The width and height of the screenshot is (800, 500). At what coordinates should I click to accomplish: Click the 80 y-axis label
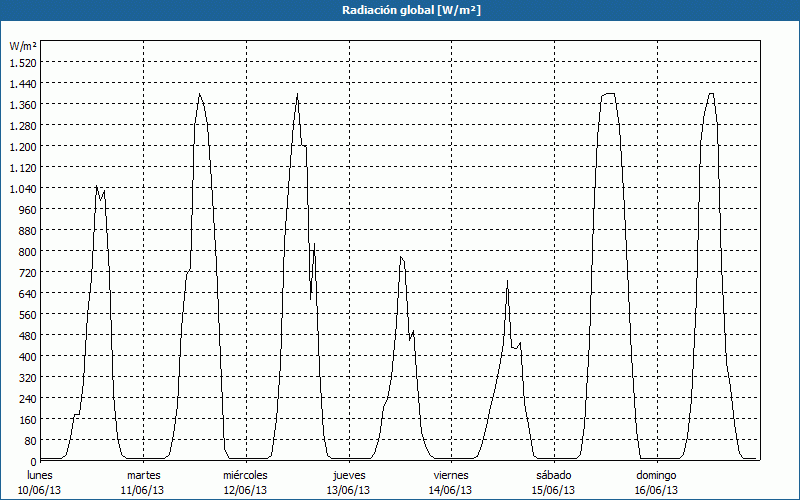30,440
